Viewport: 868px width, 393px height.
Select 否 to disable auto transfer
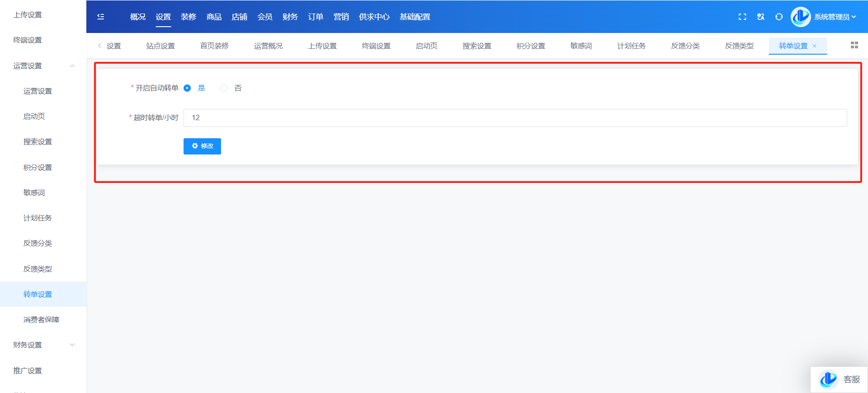224,88
